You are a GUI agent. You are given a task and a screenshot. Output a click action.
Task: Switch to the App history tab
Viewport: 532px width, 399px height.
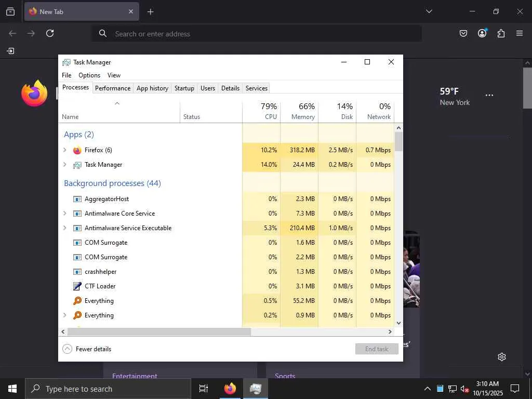pyautogui.click(x=152, y=88)
